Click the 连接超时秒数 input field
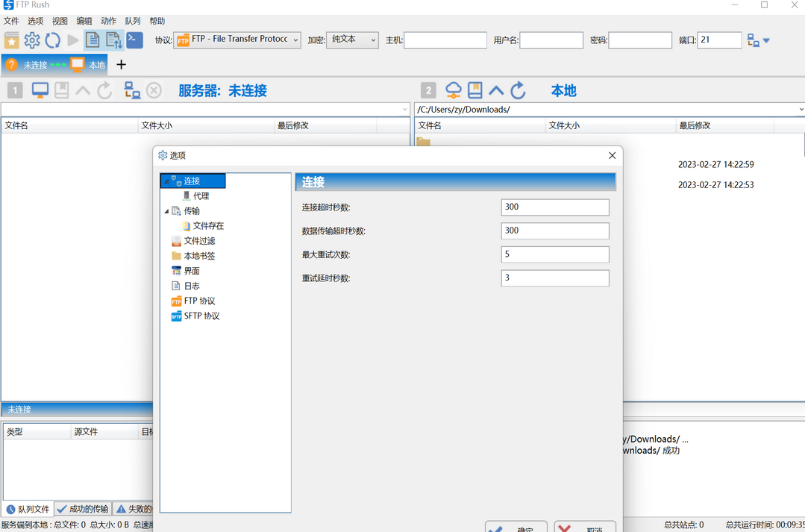The height and width of the screenshot is (532, 805). pyautogui.click(x=555, y=207)
